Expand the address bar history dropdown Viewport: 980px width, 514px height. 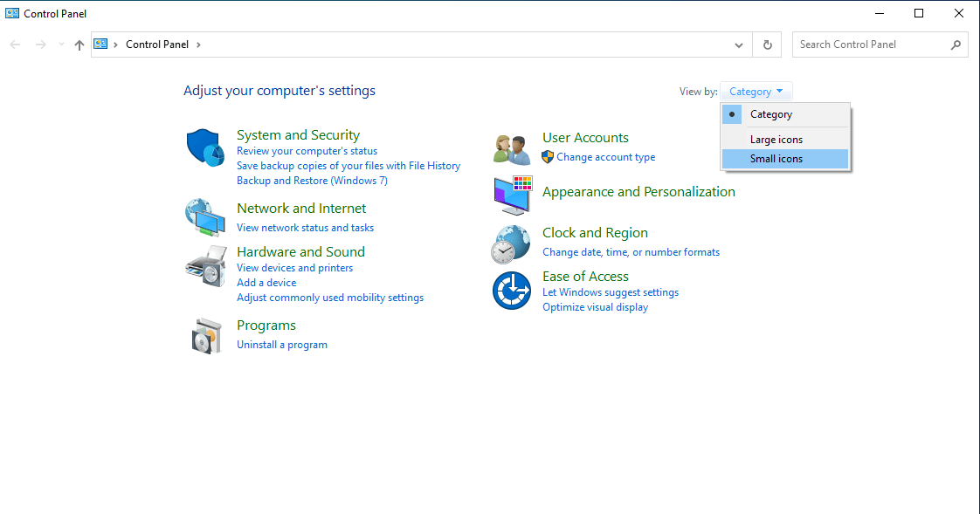point(739,45)
